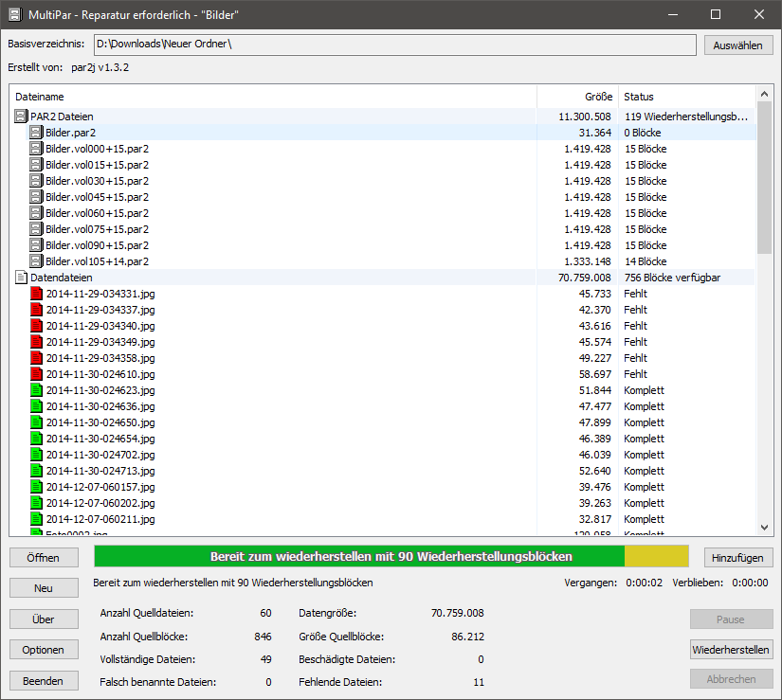Viewport: 782px width, 700px height.
Task: Click the icon beside Bilder.vol045+15.par2
Action: 36,197
